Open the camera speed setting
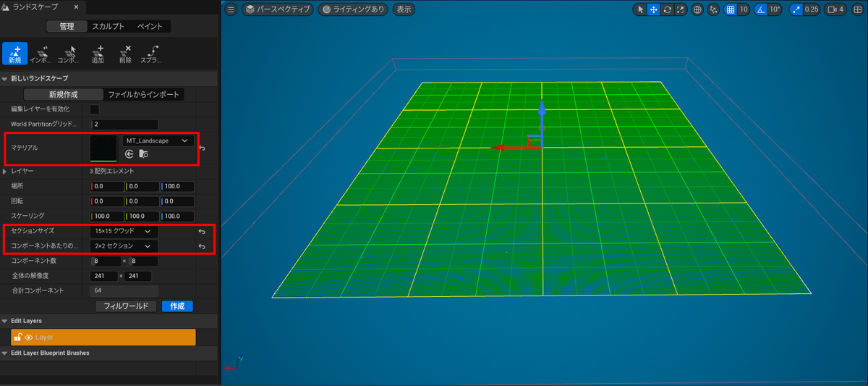 click(x=836, y=10)
